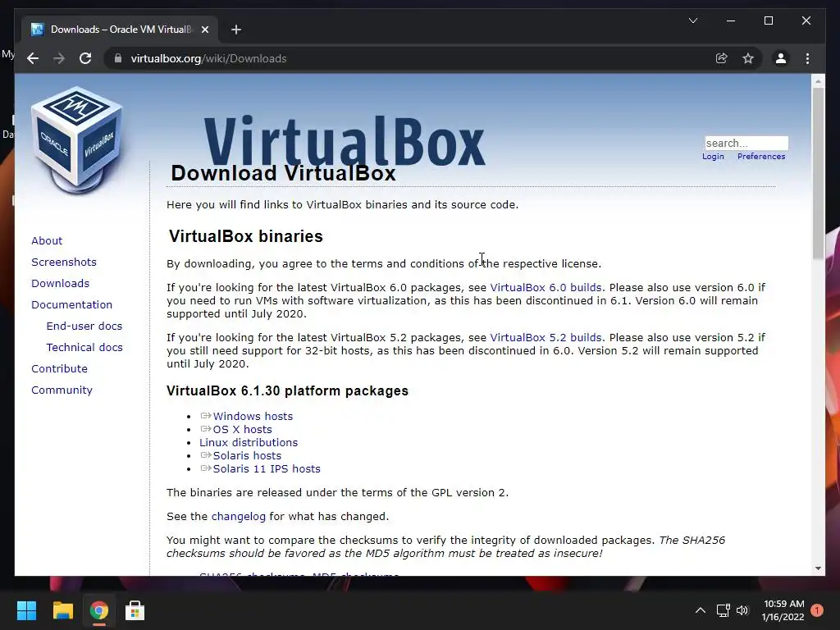Image resolution: width=840 pixels, height=630 pixels.
Task: Open the Windows Start menu
Action: click(x=26, y=610)
